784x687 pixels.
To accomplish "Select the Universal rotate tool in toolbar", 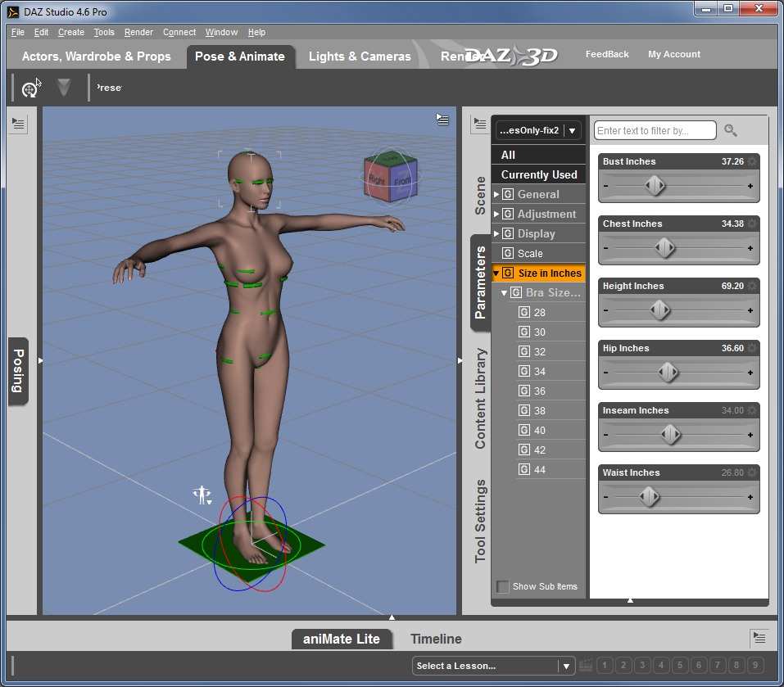I will (29, 89).
